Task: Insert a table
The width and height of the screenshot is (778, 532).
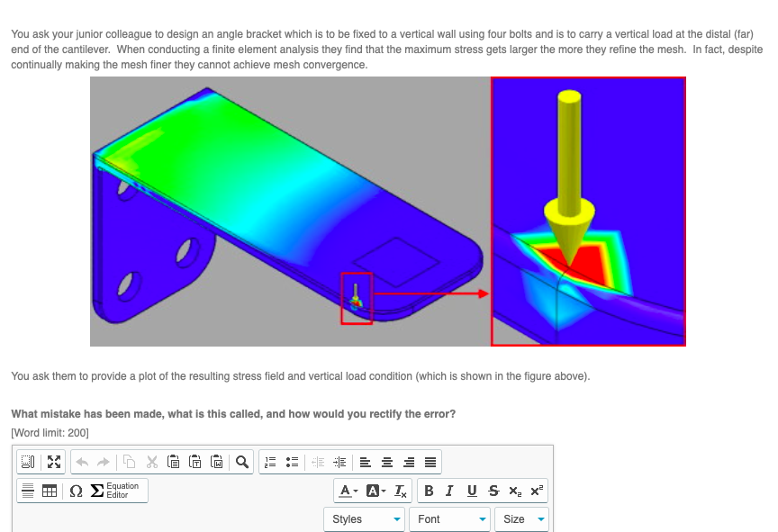Action: [x=49, y=491]
